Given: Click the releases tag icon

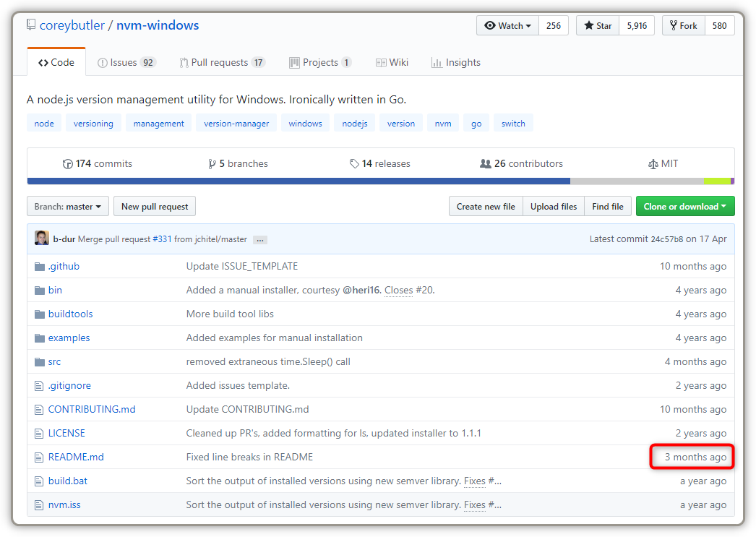Looking at the screenshot, I should 354,164.
